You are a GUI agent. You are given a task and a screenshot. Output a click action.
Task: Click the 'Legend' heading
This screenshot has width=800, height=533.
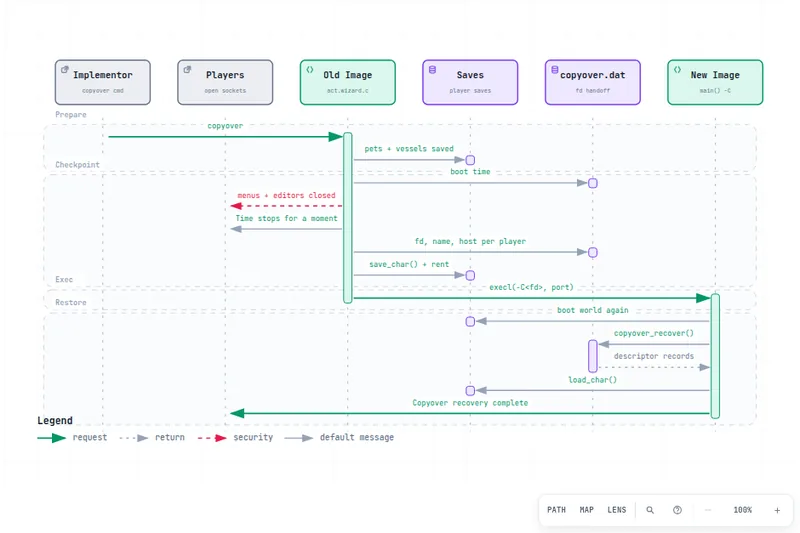pos(55,420)
